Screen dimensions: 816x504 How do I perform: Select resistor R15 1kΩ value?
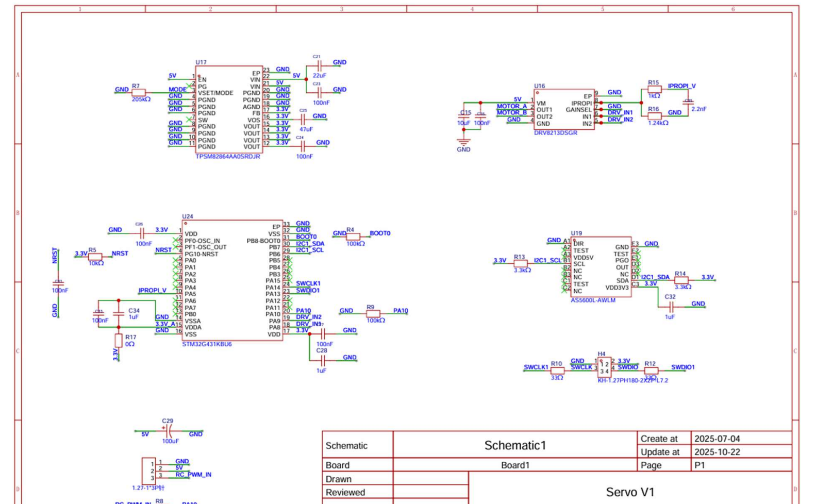(654, 96)
